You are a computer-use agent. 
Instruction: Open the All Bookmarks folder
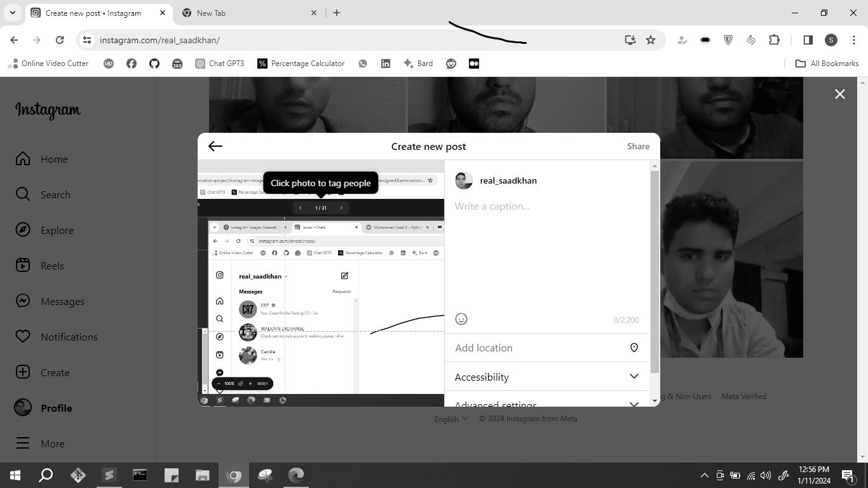click(827, 64)
